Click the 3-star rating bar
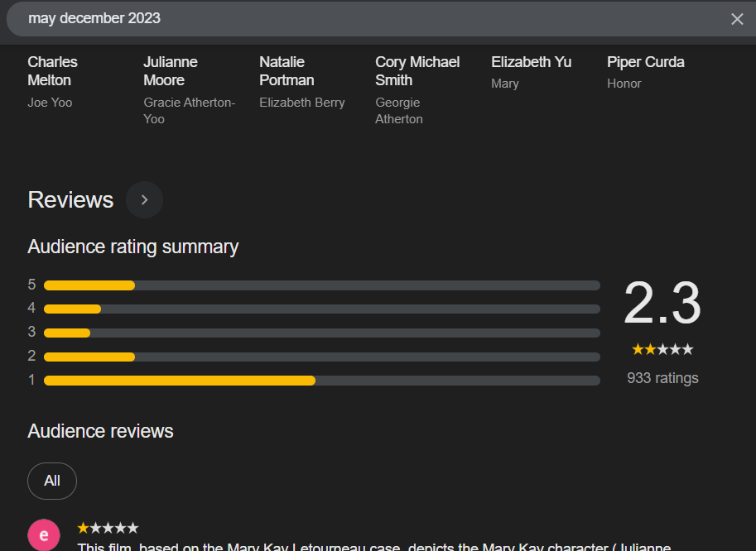The width and height of the screenshot is (756, 551). click(x=321, y=333)
